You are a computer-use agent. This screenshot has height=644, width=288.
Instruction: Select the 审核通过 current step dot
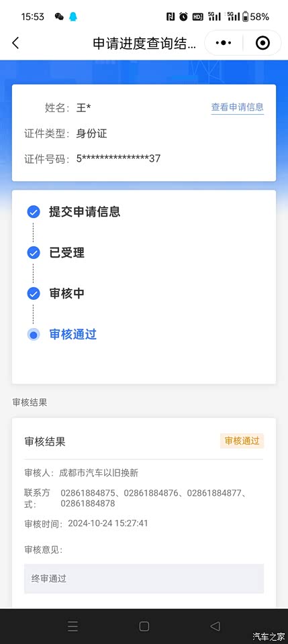(x=34, y=335)
